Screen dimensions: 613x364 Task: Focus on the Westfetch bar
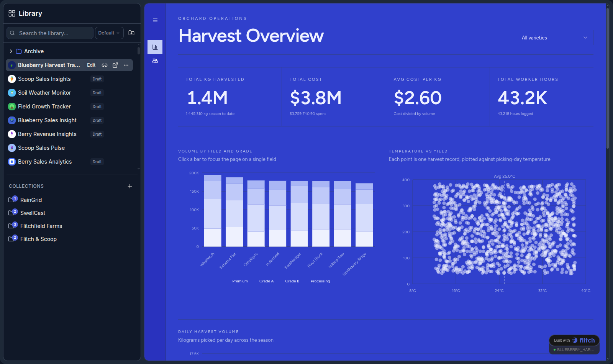click(213, 210)
